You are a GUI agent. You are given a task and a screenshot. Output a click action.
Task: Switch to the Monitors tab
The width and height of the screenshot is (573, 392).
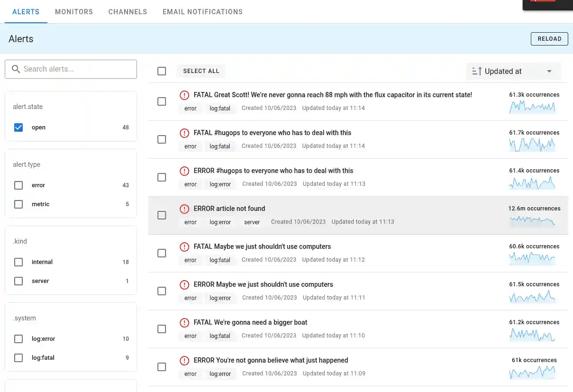(x=74, y=12)
